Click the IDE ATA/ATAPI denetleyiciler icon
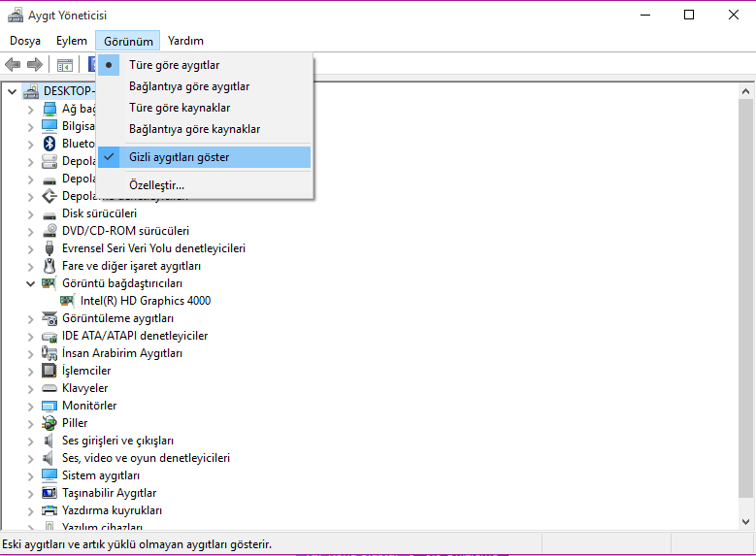 (49, 336)
